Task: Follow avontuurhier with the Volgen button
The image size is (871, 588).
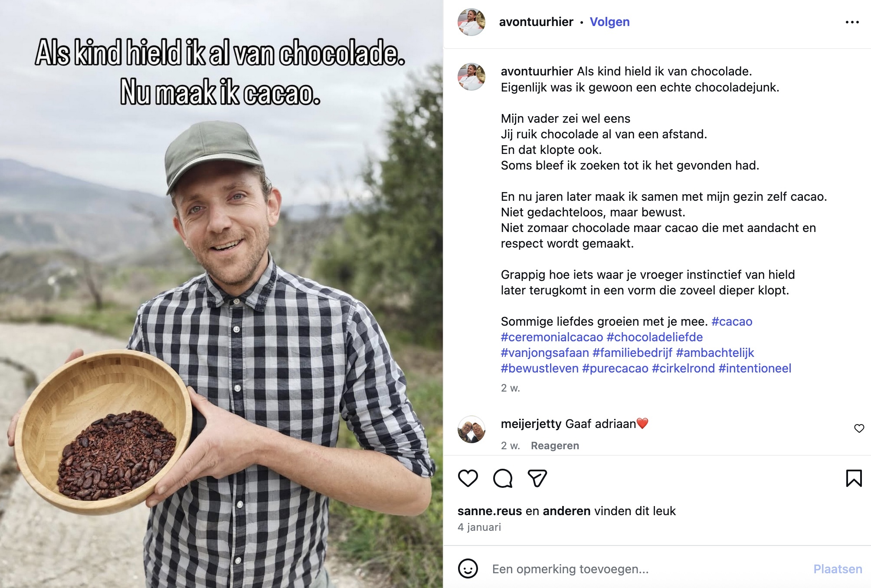Action: pos(609,22)
